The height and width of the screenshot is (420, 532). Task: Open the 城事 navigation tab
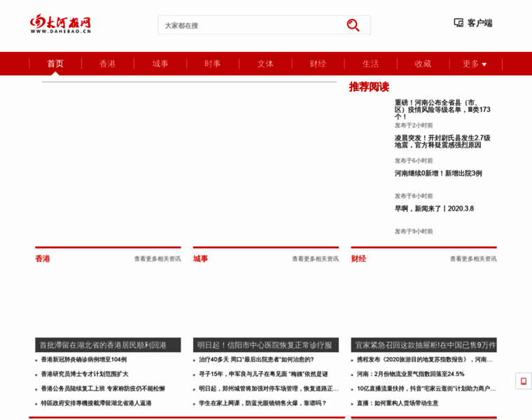point(160,64)
